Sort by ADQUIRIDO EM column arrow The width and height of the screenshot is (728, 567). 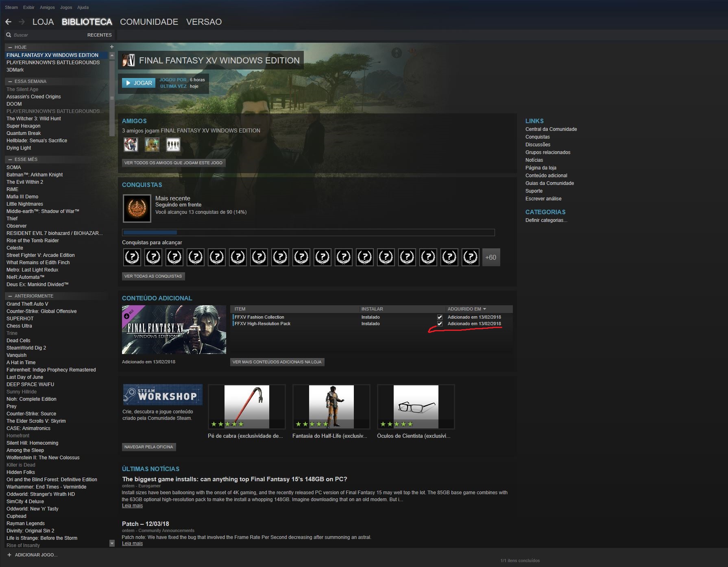[x=484, y=309]
